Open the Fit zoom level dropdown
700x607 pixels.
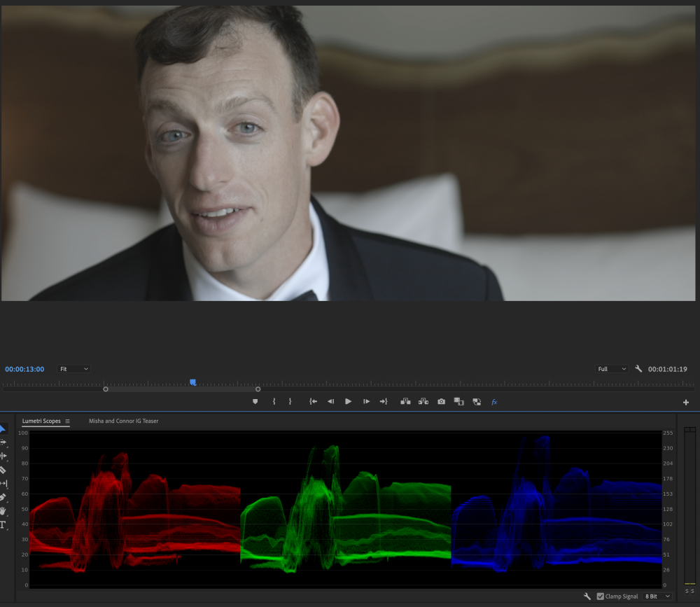point(73,369)
